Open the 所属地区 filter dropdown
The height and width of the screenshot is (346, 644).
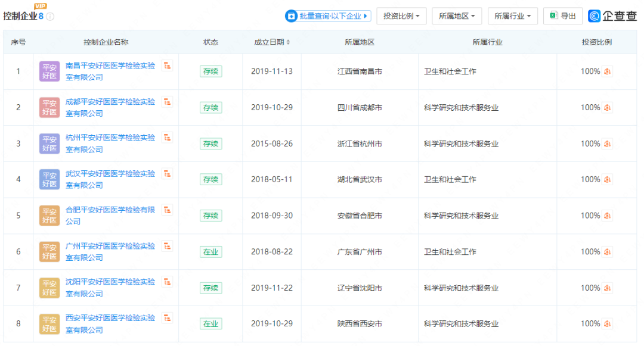[457, 16]
